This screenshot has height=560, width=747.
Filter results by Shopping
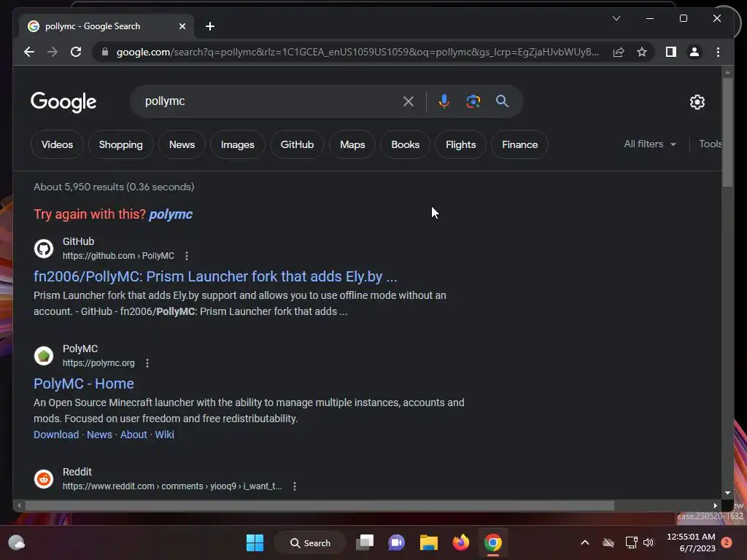[120, 144]
